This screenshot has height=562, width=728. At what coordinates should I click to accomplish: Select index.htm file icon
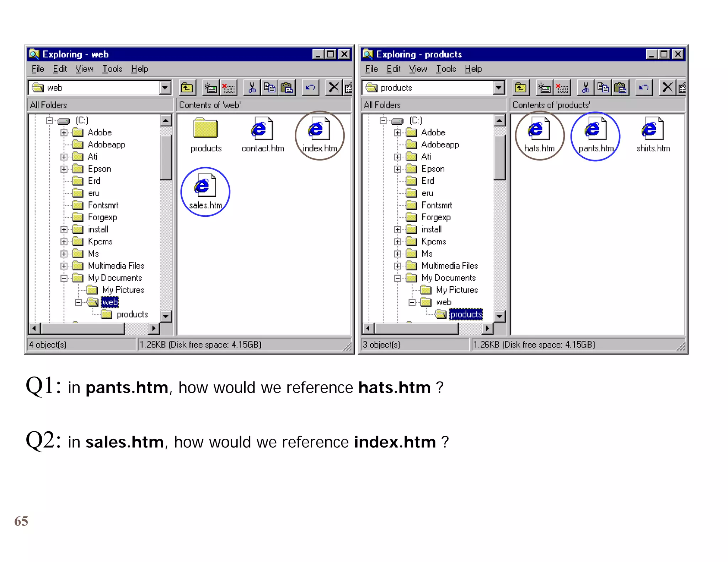click(319, 129)
